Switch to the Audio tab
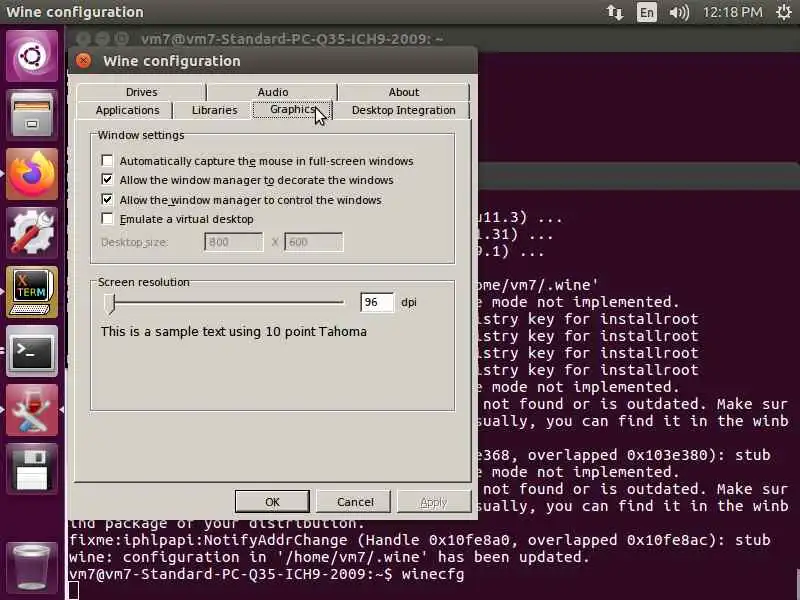The image size is (800, 600). pyautogui.click(x=272, y=92)
